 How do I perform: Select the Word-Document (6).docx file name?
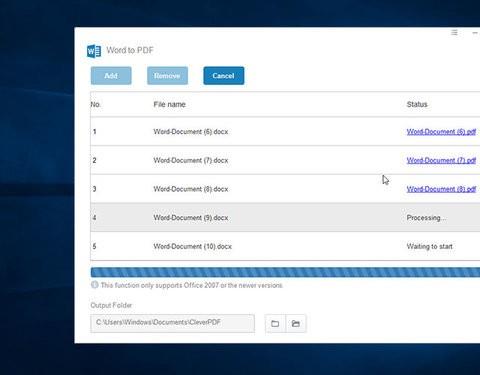(x=191, y=132)
